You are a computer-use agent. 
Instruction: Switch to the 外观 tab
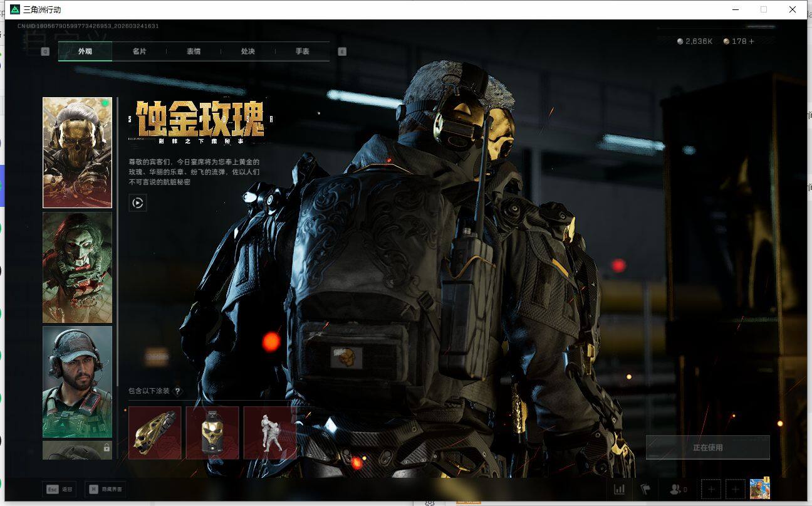85,51
